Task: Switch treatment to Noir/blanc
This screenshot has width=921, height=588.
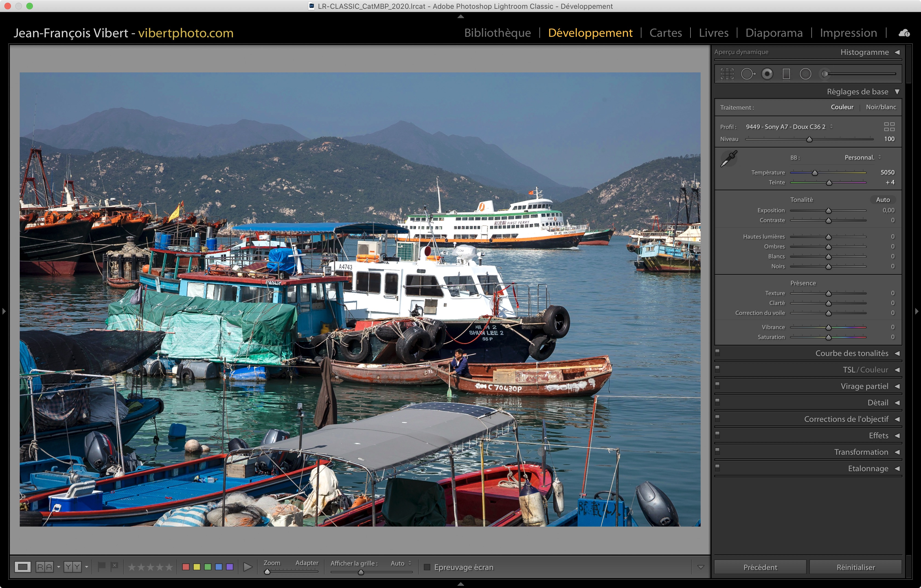Action: point(881,107)
